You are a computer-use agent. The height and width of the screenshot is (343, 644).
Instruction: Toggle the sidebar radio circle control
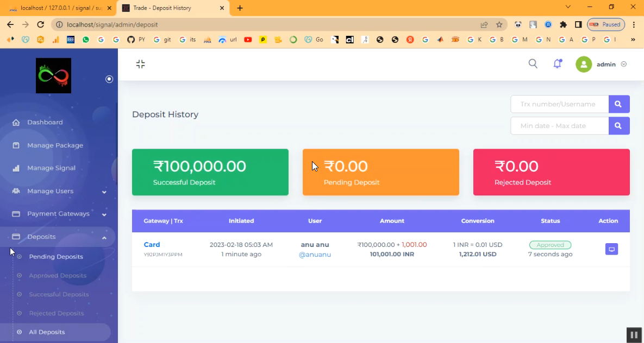[x=109, y=79]
